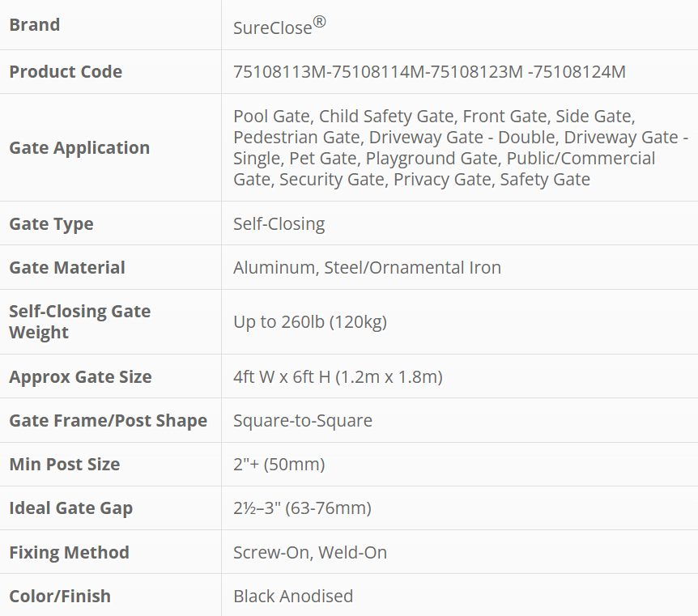Click the Self-Closing Gate Weight label
This screenshot has height=616, width=698.
79,321
